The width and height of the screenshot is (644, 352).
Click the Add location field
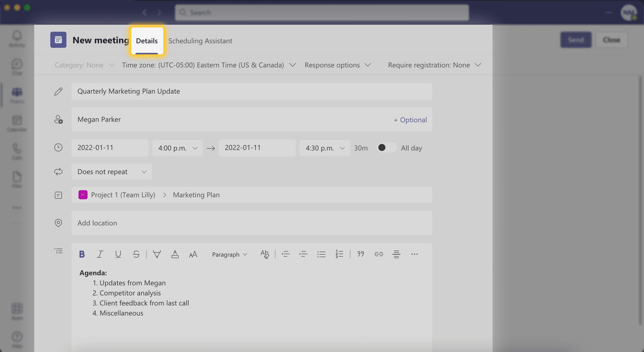pyautogui.click(x=251, y=222)
